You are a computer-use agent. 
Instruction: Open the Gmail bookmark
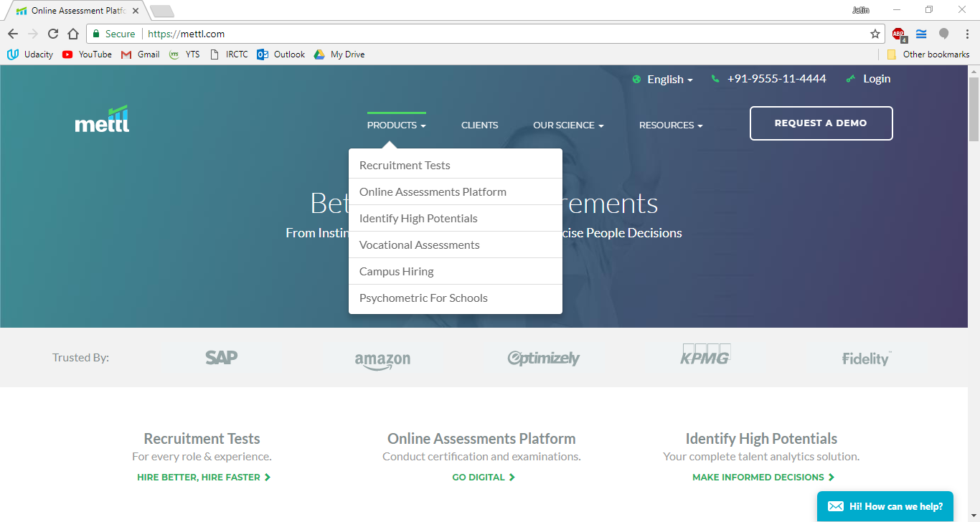coord(141,54)
